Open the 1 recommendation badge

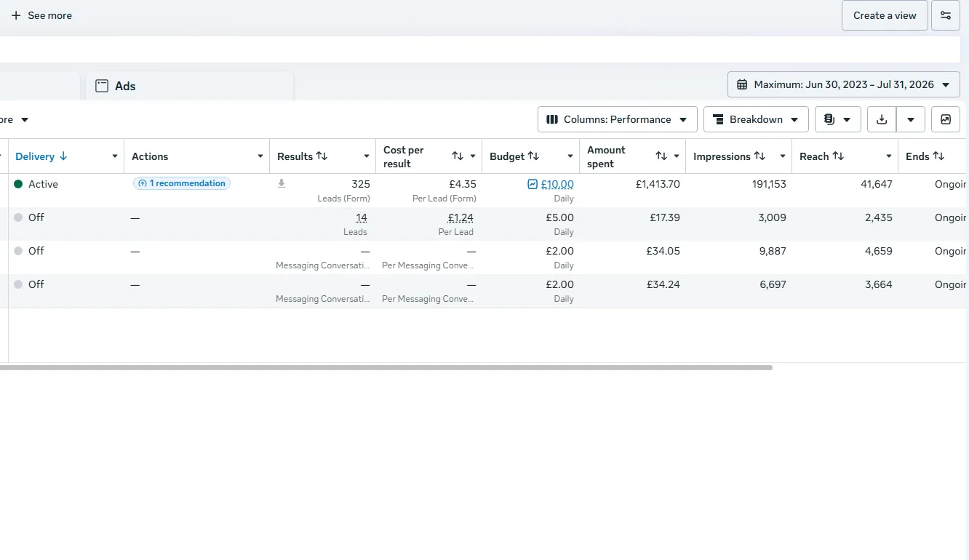click(x=182, y=183)
